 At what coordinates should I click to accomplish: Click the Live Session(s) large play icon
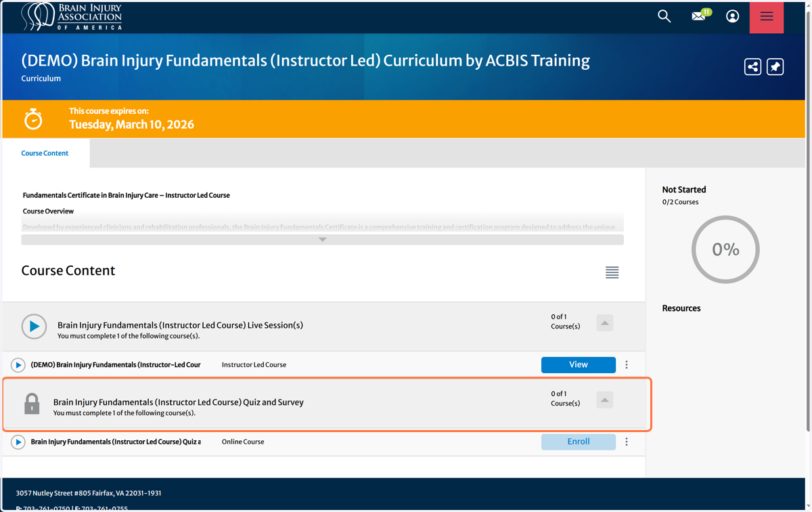tap(34, 326)
